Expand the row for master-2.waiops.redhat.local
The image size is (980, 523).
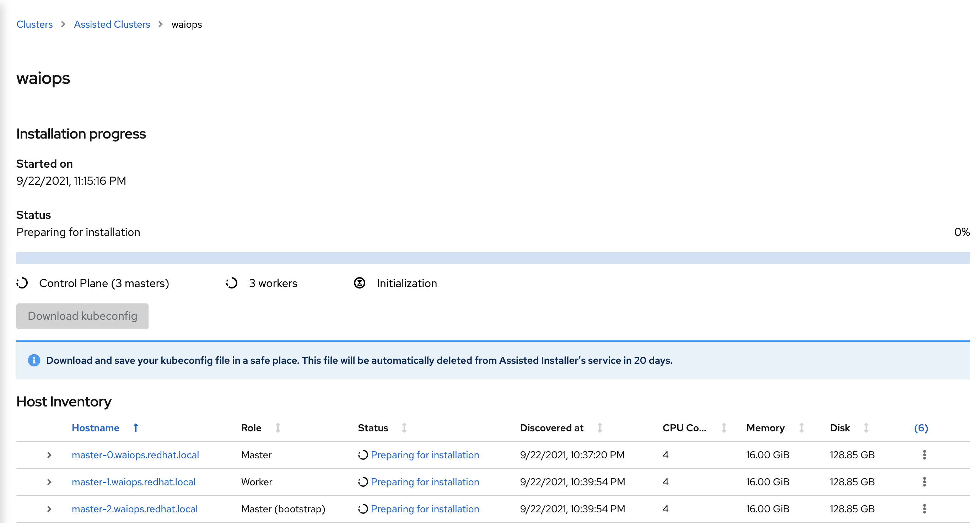(49, 509)
